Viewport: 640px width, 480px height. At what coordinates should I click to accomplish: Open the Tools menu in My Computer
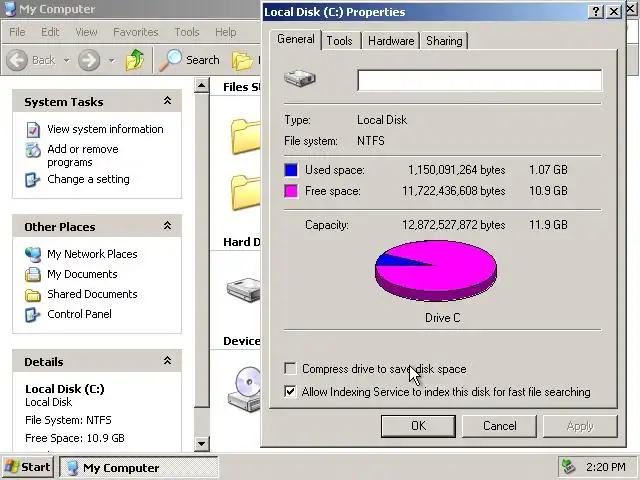click(187, 32)
